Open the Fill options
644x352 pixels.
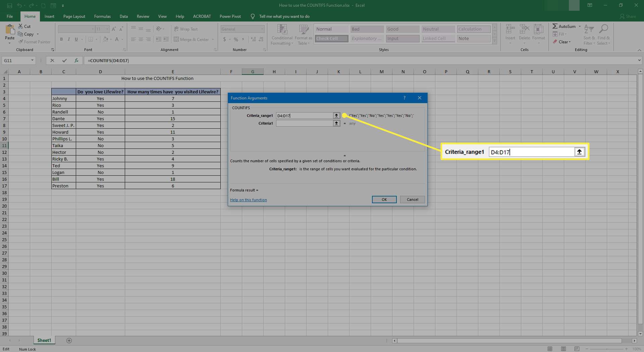point(560,34)
